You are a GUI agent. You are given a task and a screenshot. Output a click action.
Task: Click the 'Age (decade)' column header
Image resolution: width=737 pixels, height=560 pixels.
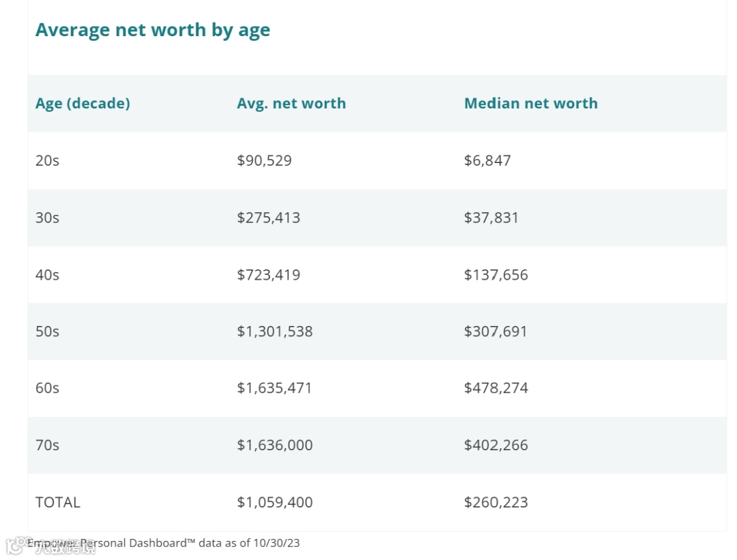click(83, 104)
